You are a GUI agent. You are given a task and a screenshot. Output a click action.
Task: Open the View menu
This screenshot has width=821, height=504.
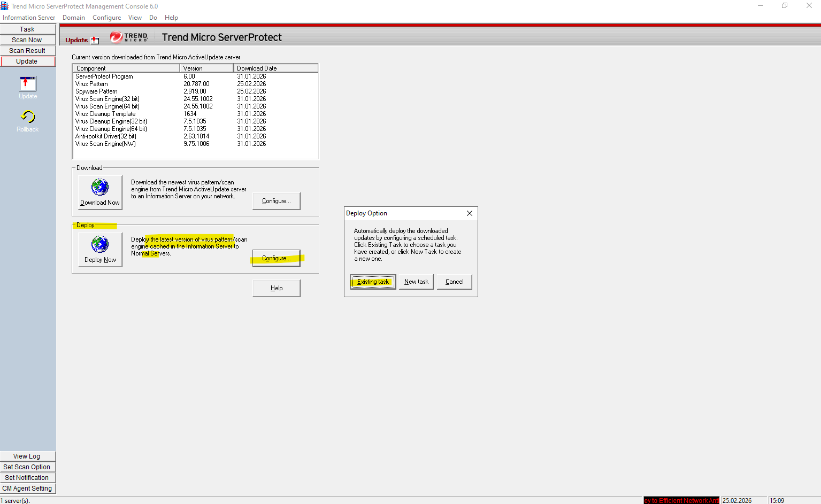(135, 18)
